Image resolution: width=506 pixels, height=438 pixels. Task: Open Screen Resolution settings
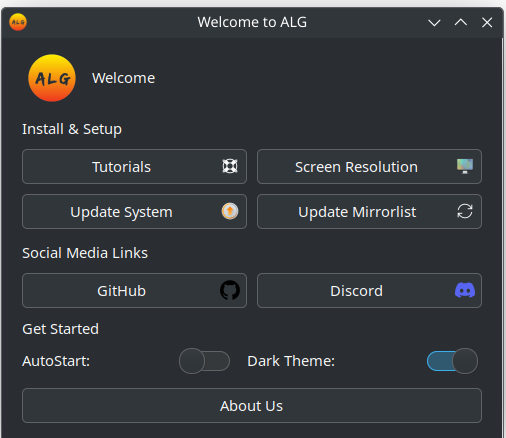click(x=369, y=166)
